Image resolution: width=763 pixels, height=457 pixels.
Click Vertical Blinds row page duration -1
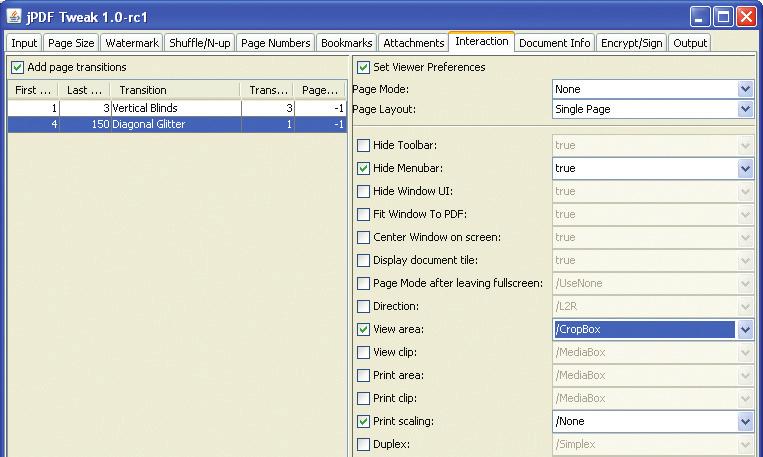pos(320,108)
